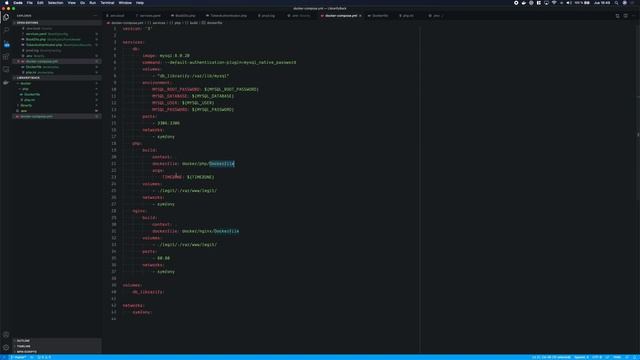640x360 pixels.
Task: Click the YAML language mode in the status bar
Action: click(617, 357)
